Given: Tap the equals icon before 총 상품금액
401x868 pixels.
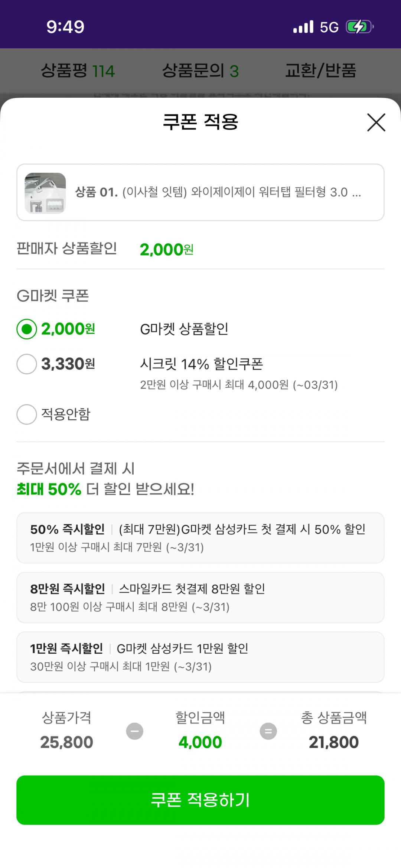Looking at the screenshot, I should pyautogui.click(x=268, y=731).
